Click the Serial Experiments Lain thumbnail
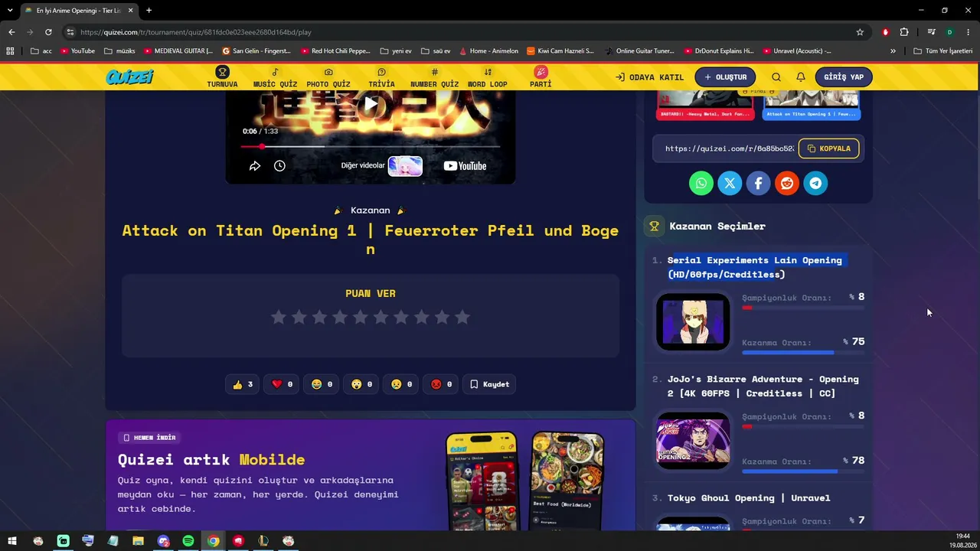Screen dimensions: 980x551 (693, 321)
